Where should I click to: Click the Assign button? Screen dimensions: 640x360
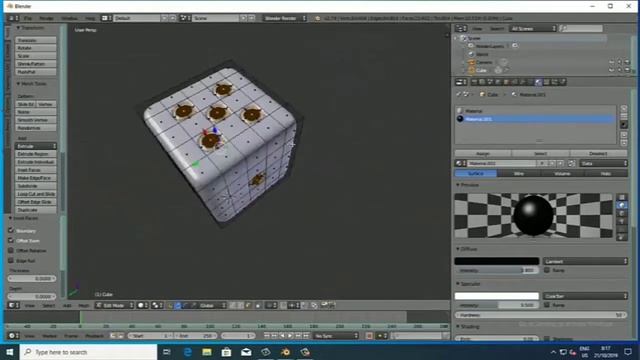483,153
